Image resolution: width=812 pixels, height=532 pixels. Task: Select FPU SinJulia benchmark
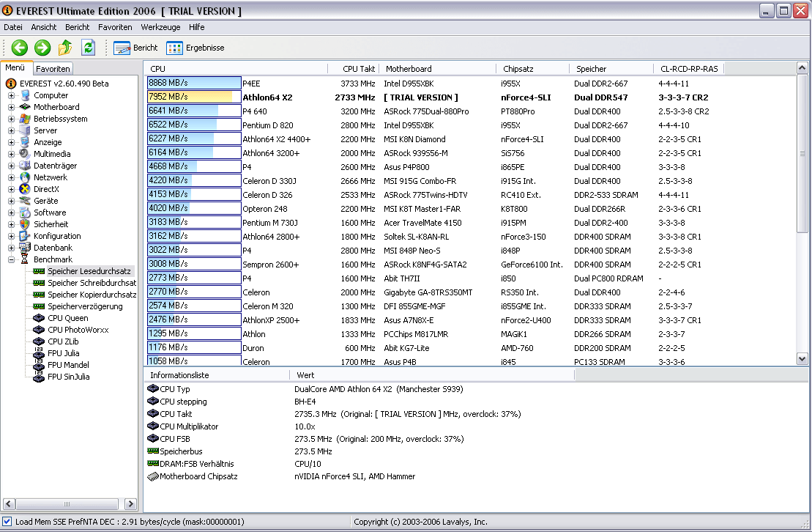[68, 377]
